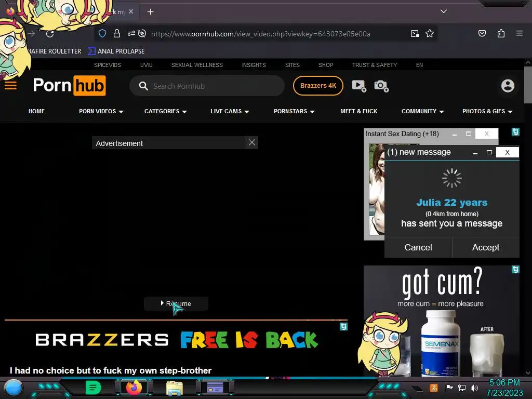532x399 pixels.
Task: Expand the PHOTOS & GIFS dropdown
Action: [487, 111]
